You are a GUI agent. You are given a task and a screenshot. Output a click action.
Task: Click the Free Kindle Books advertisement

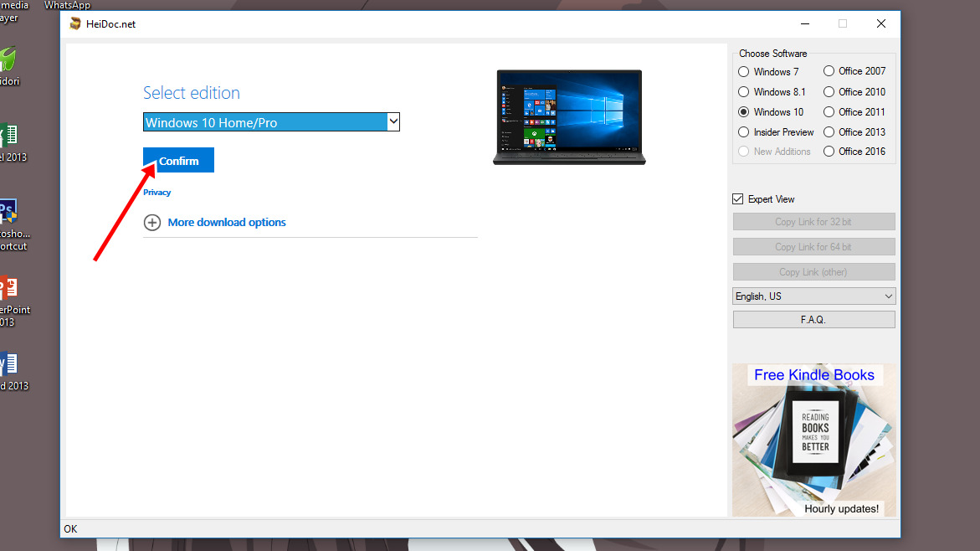(x=813, y=440)
